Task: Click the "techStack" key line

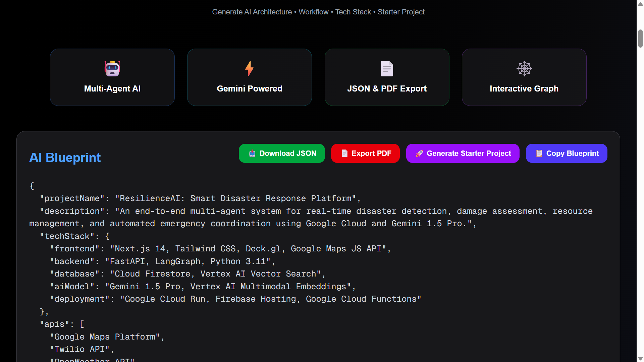Action: pyautogui.click(x=74, y=236)
